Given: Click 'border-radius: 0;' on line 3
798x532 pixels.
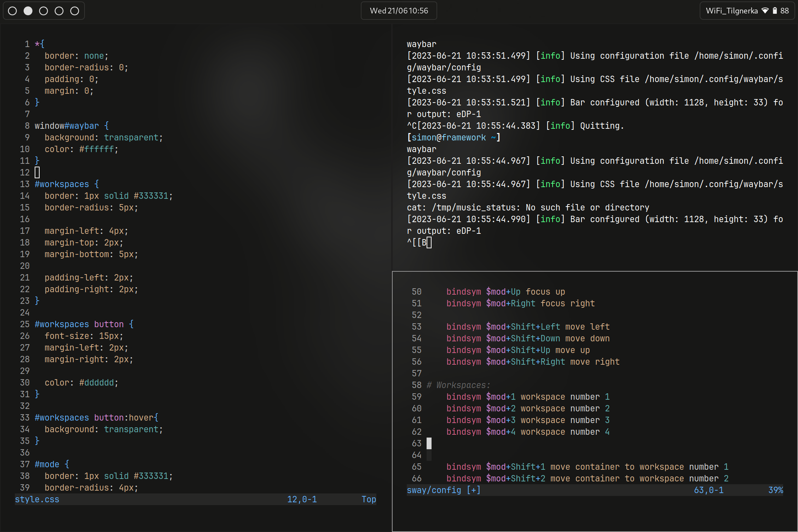Looking at the screenshot, I should point(86,68).
